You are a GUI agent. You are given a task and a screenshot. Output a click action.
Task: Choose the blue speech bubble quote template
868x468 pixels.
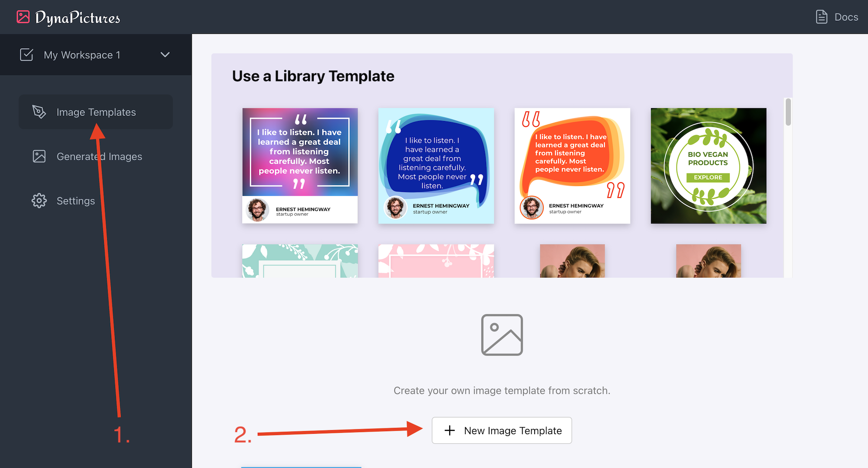(436, 166)
